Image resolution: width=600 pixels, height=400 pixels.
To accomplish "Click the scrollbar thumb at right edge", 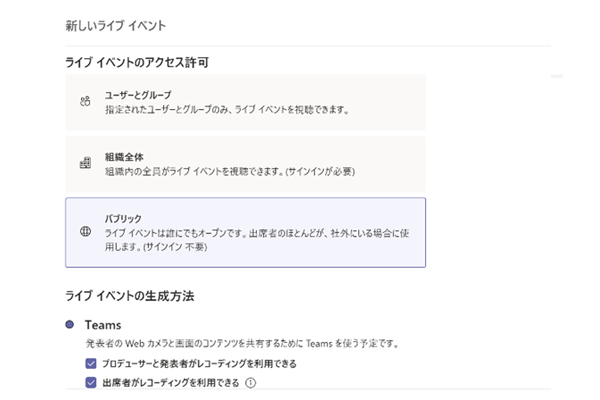I will [557, 76].
